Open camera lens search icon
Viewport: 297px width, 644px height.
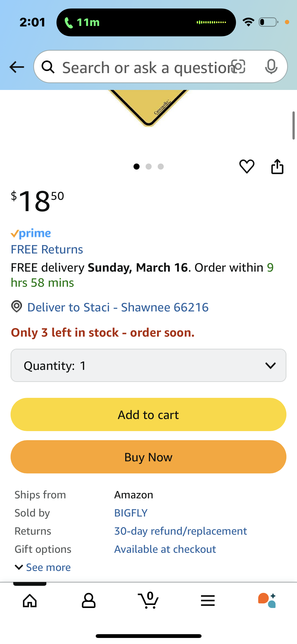pyautogui.click(x=238, y=67)
